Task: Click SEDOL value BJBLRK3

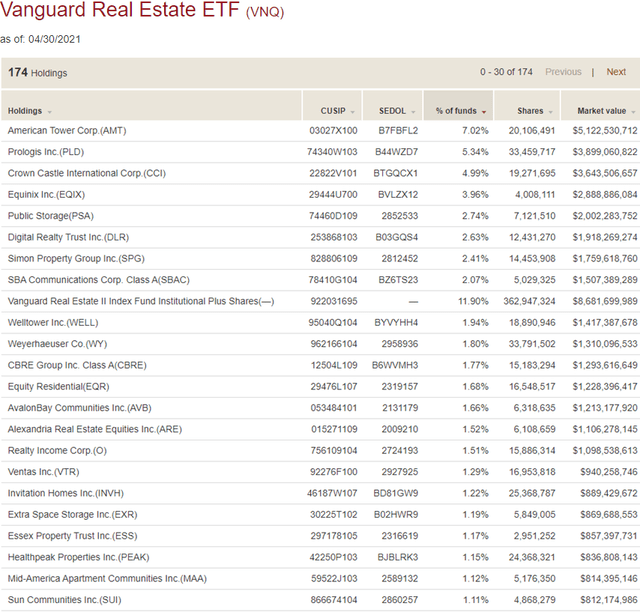Action: pyautogui.click(x=398, y=557)
